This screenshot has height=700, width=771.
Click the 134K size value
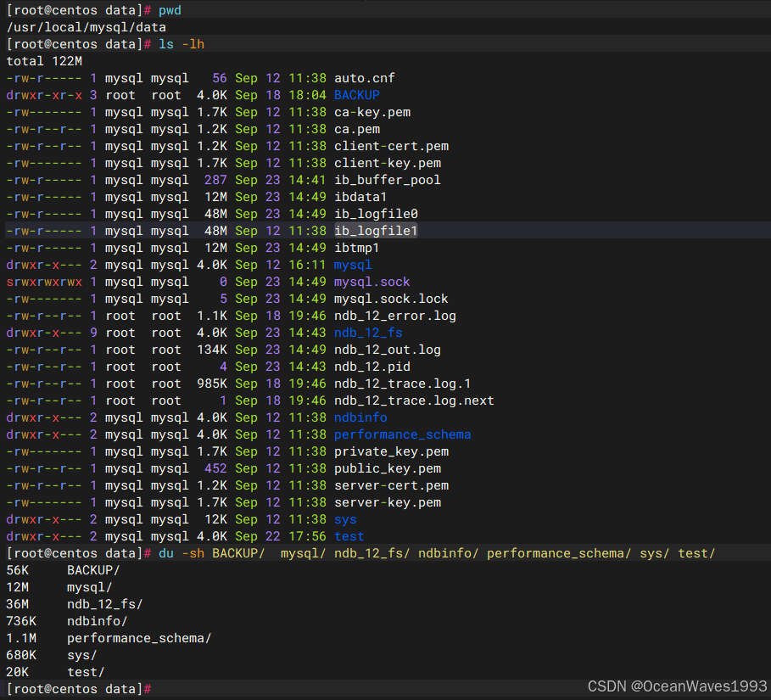point(212,350)
